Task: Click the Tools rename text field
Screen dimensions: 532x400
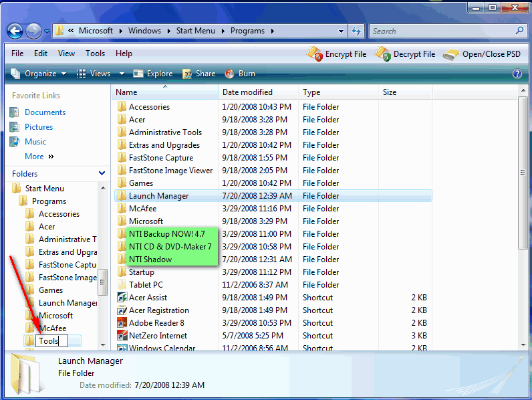Action: tap(51, 341)
